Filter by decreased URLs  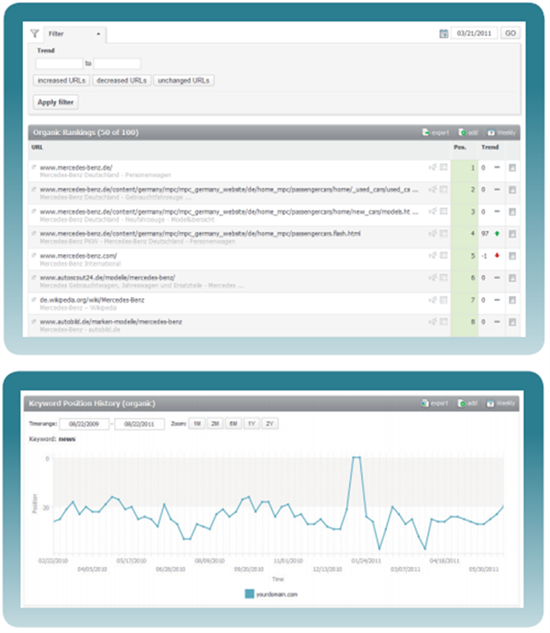pos(122,81)
